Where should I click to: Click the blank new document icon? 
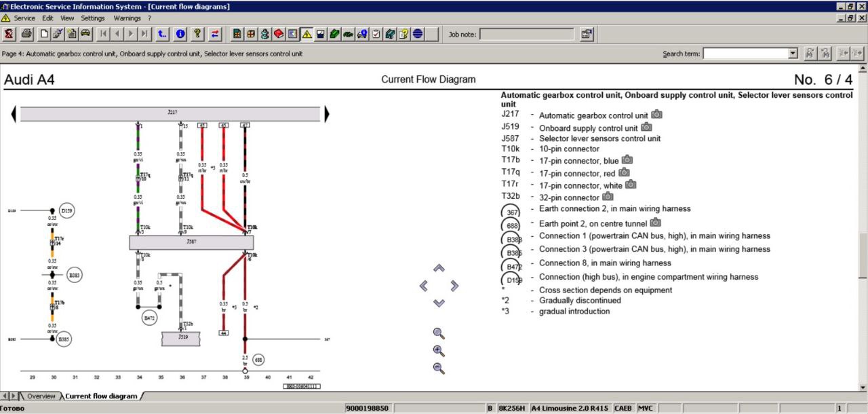coord(44,33)
